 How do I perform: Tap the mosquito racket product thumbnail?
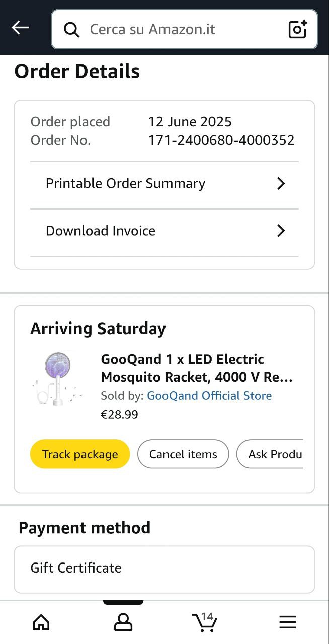coord(57,378)
